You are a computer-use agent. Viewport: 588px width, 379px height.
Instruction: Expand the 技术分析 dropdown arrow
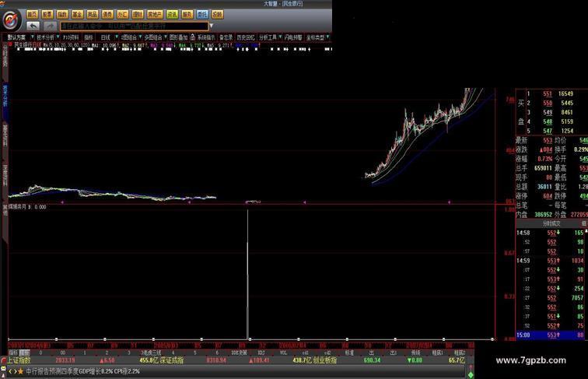(x=58, y=37)
